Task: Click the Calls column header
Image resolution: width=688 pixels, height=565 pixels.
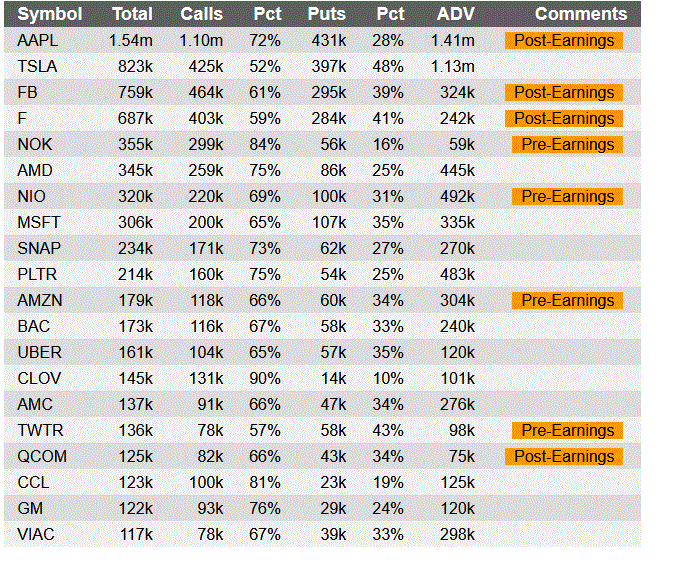Action: 202,14
